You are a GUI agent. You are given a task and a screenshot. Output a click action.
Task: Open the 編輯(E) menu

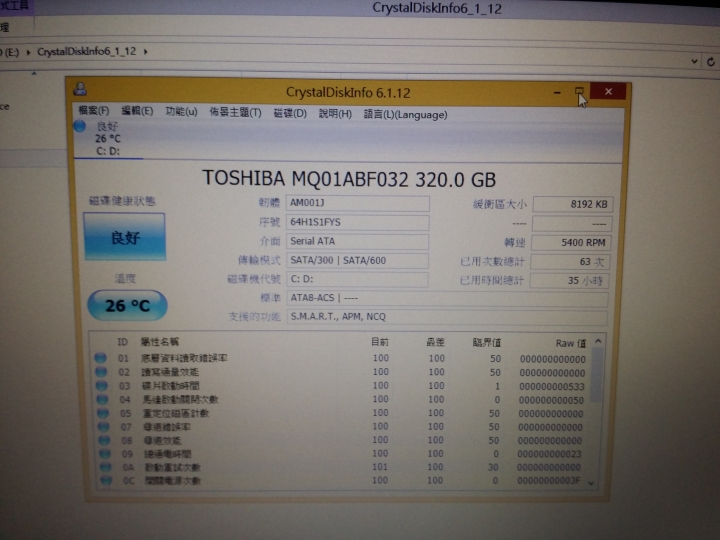click(137, 111)
